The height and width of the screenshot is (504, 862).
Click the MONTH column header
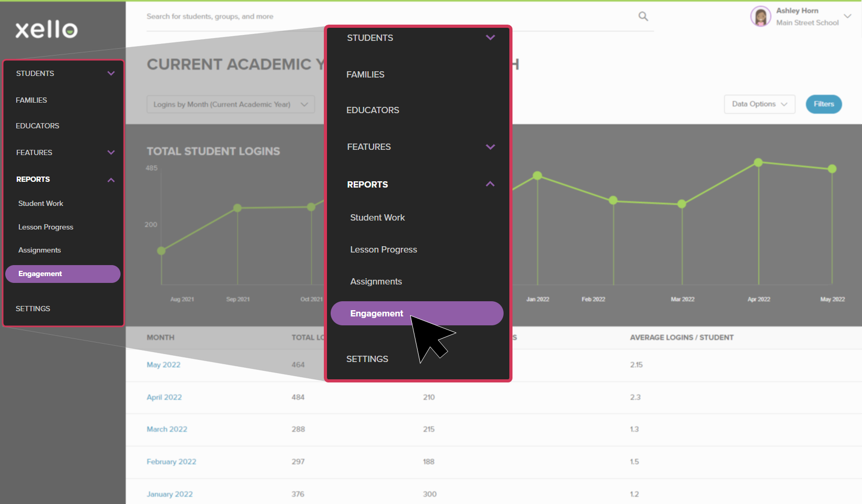[160, 337]
